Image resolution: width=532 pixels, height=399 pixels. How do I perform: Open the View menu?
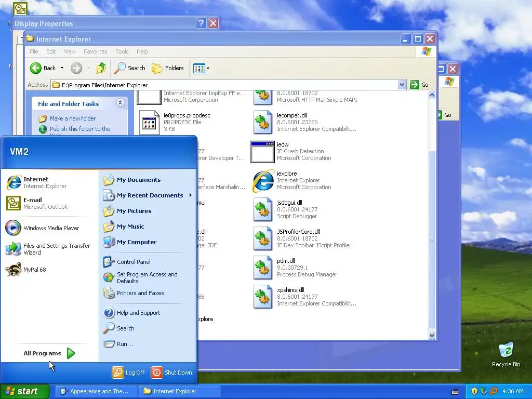(x=70, y=51)
